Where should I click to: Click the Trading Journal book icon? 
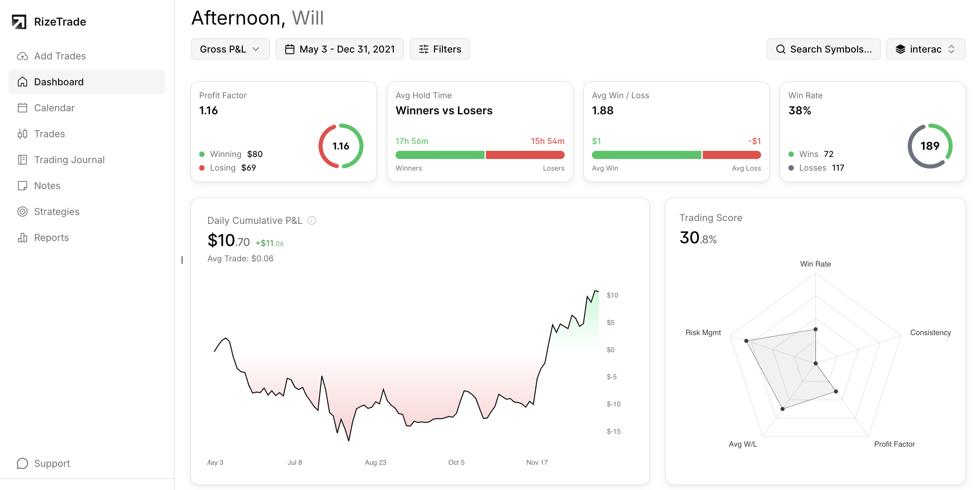click(23, 160)
